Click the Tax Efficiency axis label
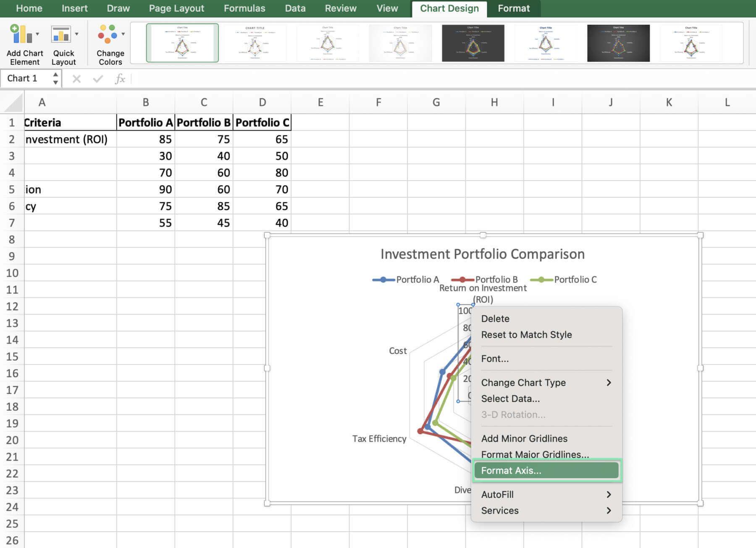This screenshot has height=548, width=756. point(379,439)
